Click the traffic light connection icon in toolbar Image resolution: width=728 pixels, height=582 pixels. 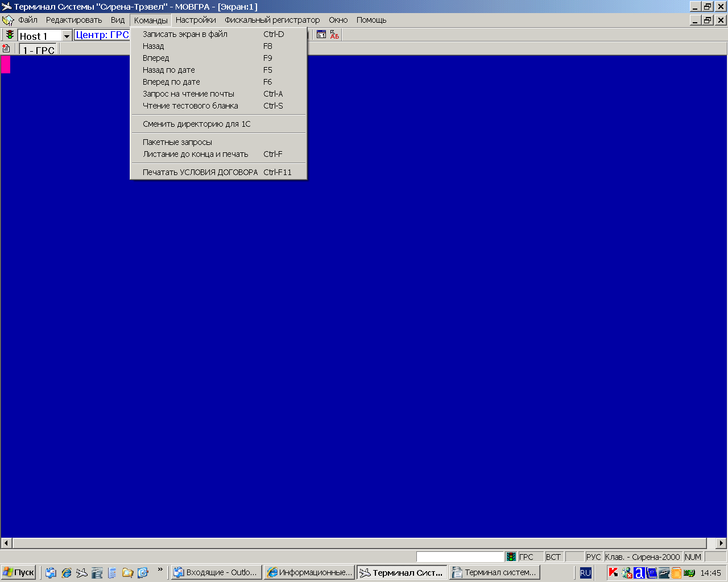pos(10,35)
